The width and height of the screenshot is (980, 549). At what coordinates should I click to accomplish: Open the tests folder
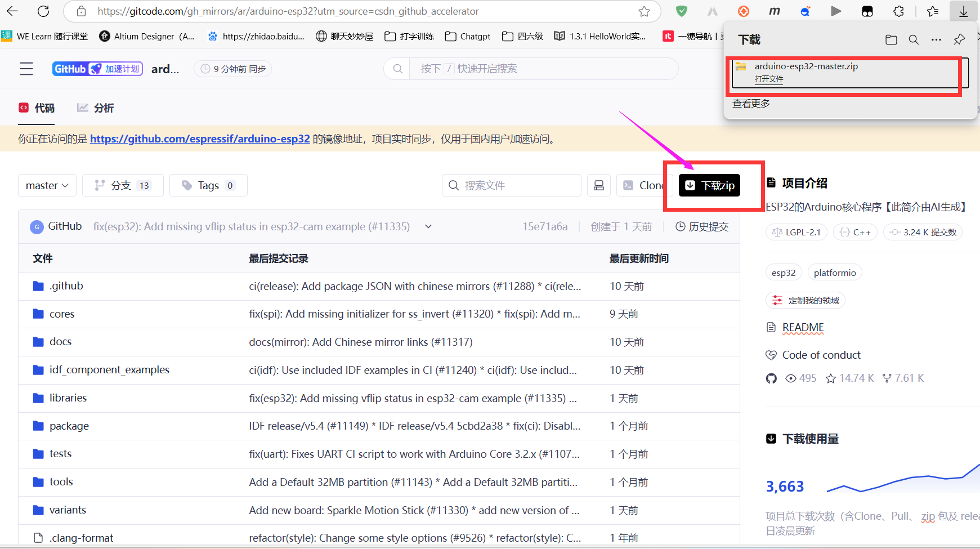point(60,454)
